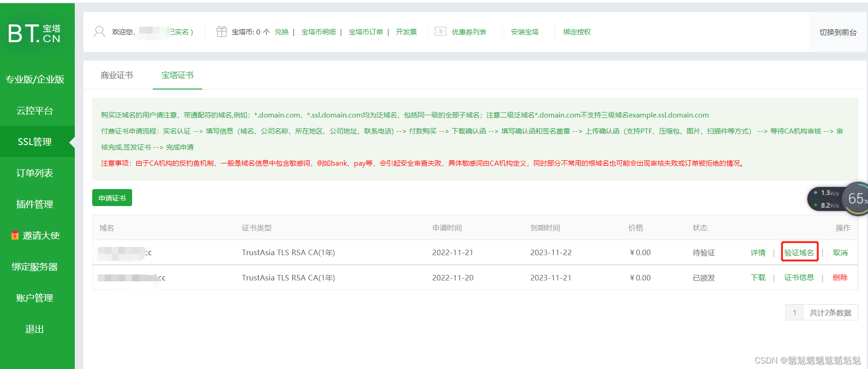The image size is (868, 369).
Task: Open 账户管理 in the sidebar
Action: pyautogui.click(x=35, y=298)
